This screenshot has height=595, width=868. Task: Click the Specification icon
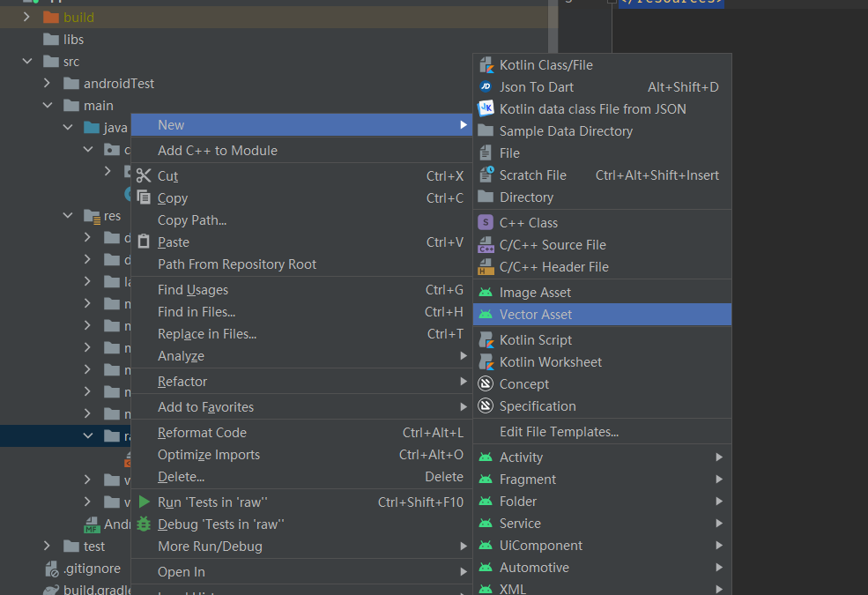tap(486, 405)
